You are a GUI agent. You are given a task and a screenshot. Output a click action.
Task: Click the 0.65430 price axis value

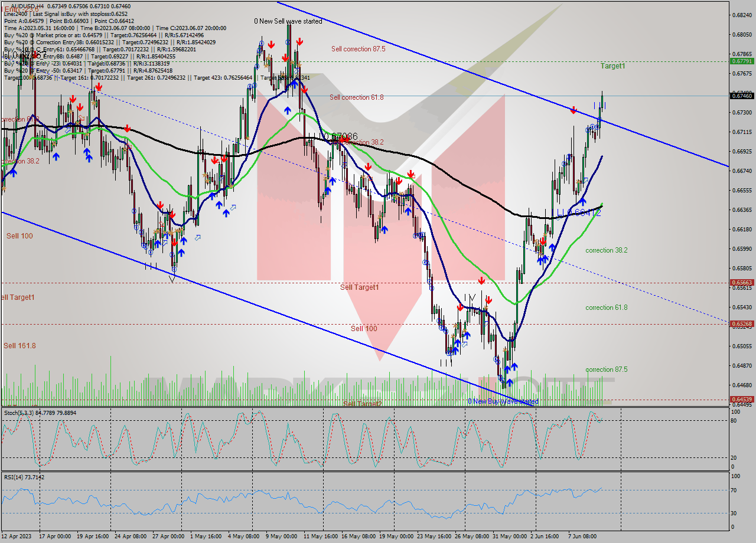(x=742, y=307)
